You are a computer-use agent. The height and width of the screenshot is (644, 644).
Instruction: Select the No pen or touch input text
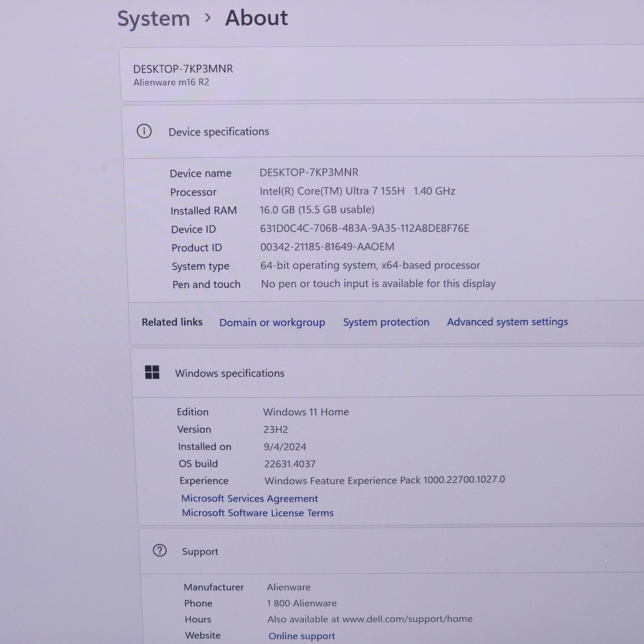[x=378, y=283]
